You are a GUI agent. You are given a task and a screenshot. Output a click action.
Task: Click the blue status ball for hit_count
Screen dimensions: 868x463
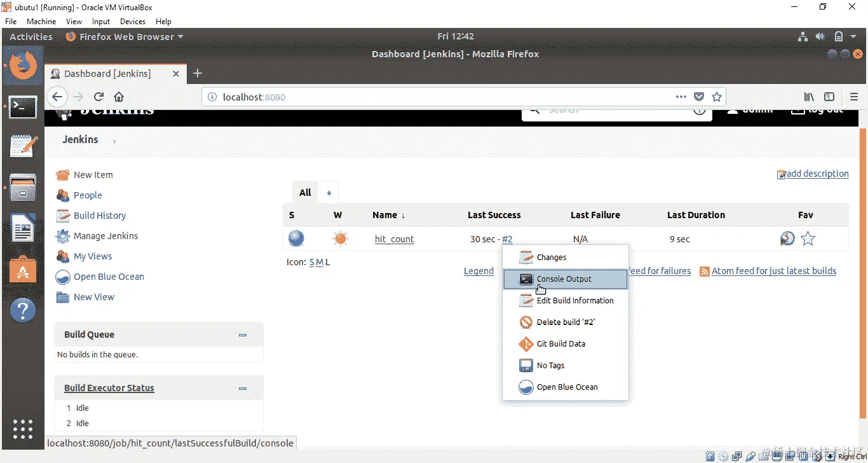[296, 239]
